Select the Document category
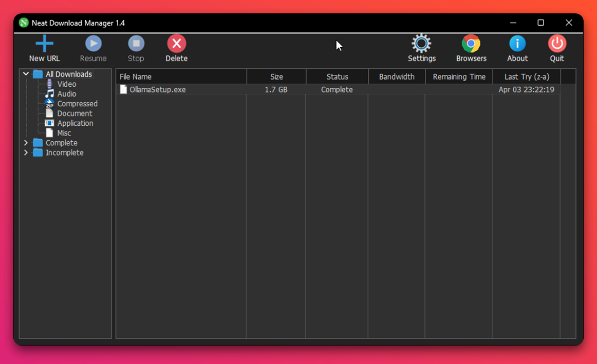597x364 pixels. tap(74, 113)
